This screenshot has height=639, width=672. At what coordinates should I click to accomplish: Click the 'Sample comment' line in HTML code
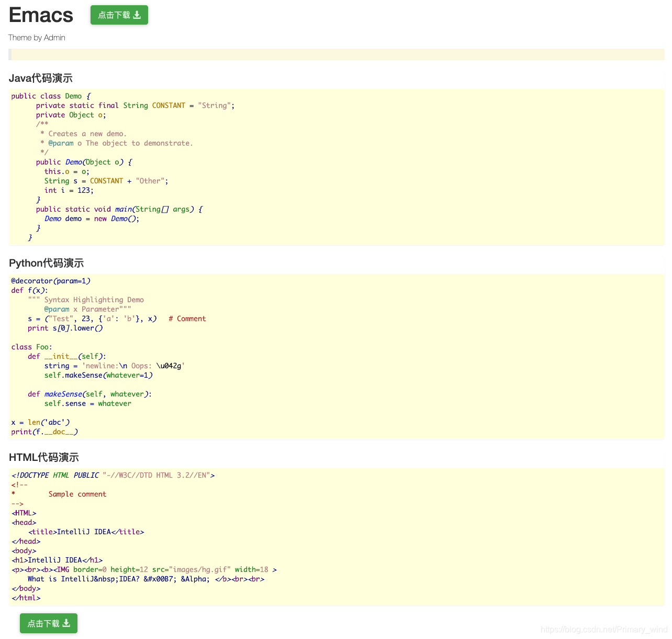click(77, 494)
